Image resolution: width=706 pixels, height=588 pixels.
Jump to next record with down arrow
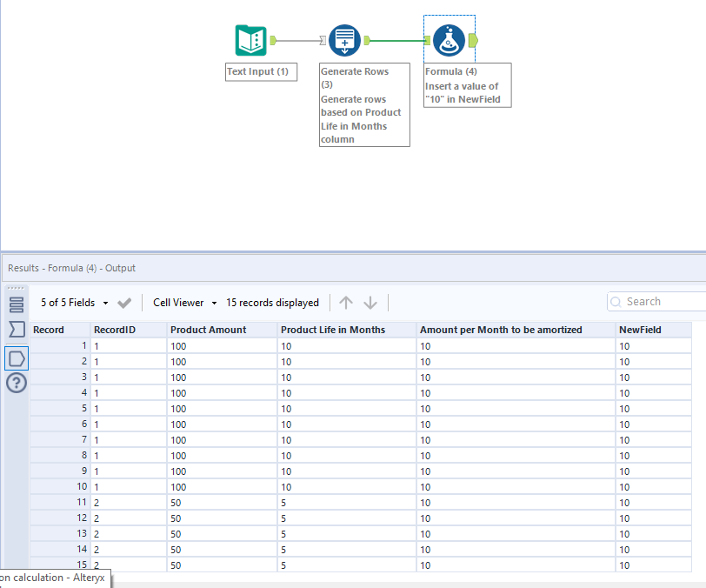370,303
